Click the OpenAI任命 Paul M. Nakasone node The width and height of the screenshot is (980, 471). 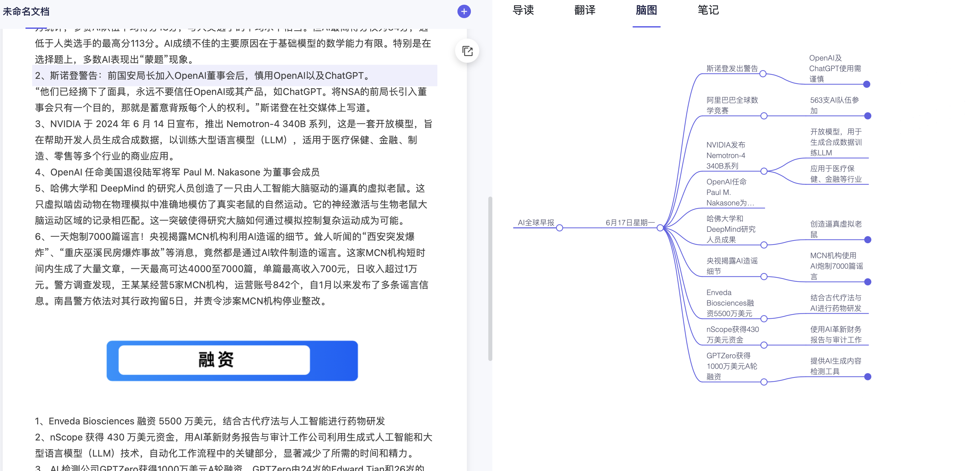point(729,193)
